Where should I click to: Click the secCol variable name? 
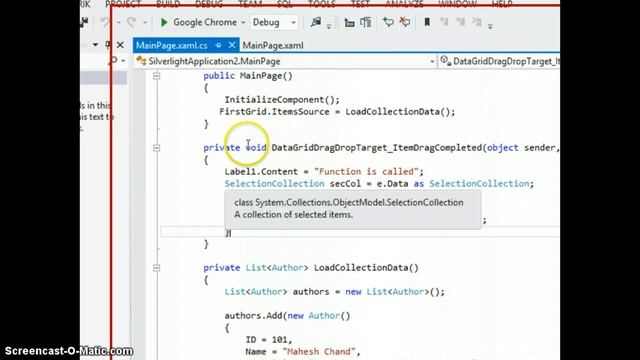click(345, 184)
